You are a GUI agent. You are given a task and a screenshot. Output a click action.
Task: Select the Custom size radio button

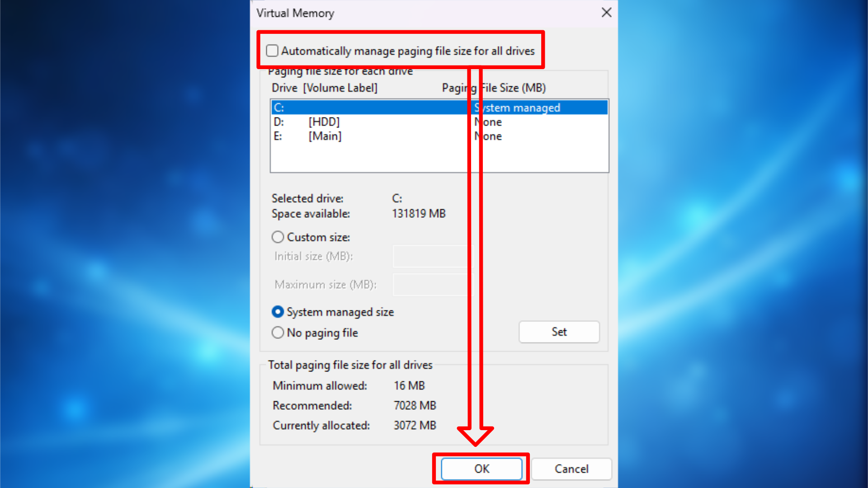[278, 237]
